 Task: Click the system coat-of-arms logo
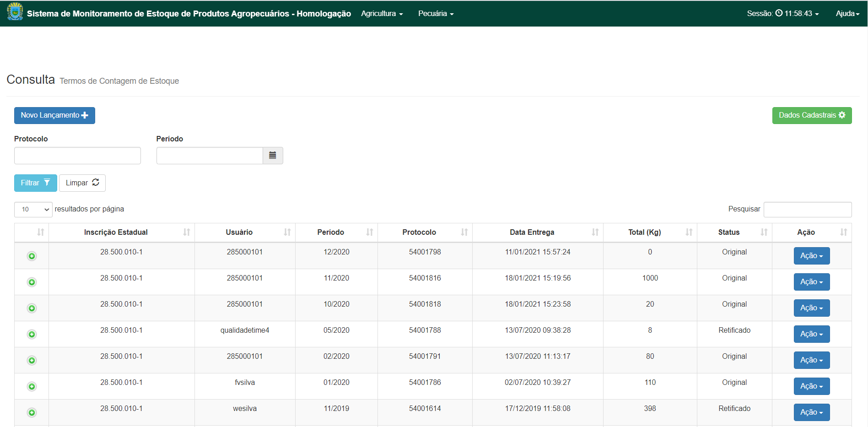15,11
